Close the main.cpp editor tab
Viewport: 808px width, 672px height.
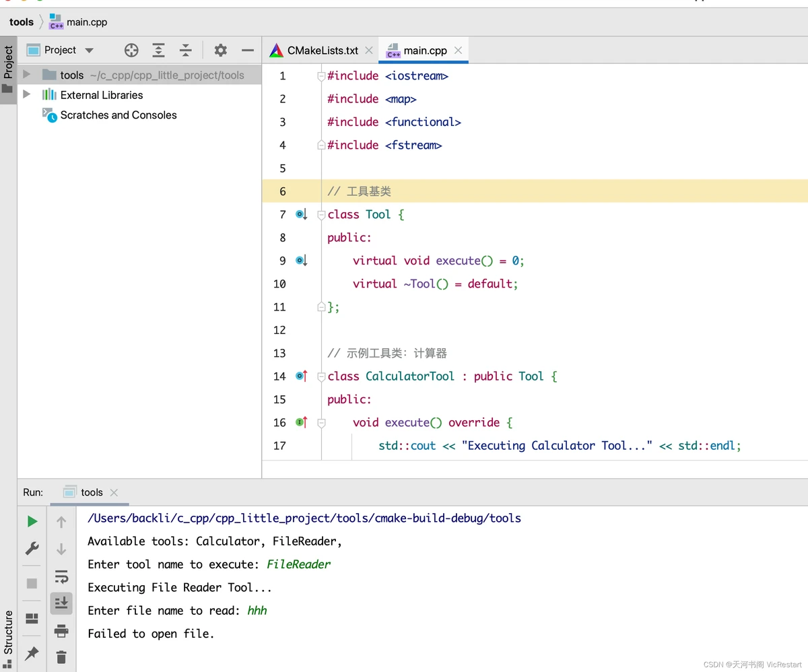tap(459, 51)
